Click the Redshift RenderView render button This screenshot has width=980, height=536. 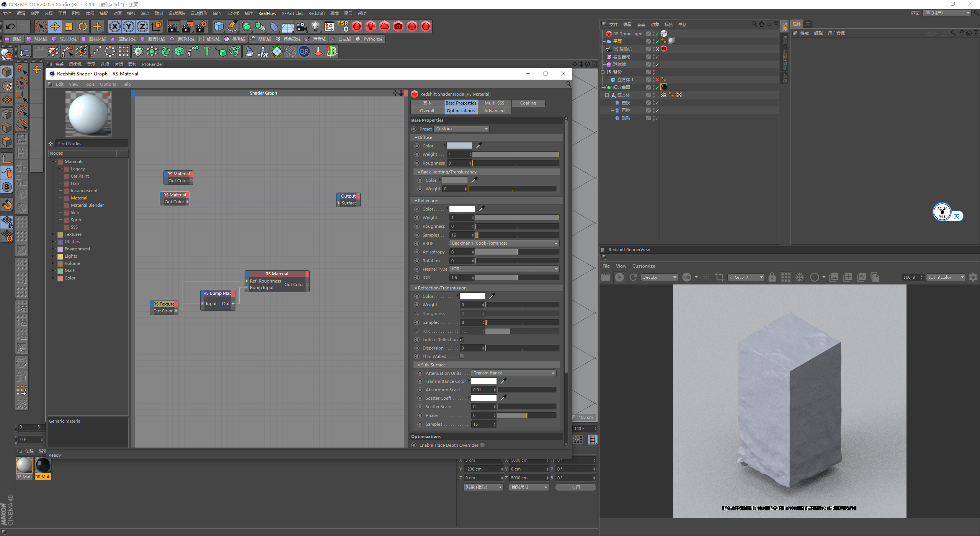point(618,276)
